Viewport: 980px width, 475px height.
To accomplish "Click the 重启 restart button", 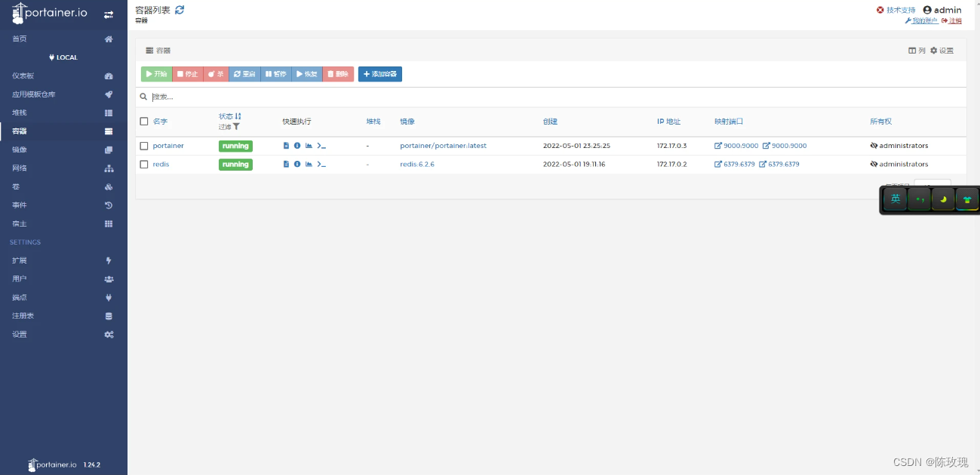I will 244,74.
